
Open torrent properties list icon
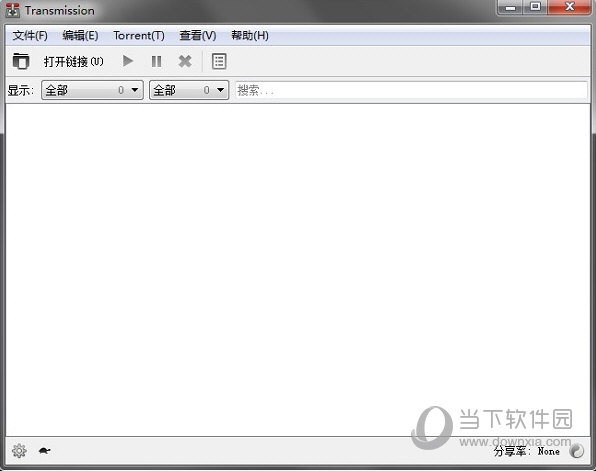tap(219, 61)
